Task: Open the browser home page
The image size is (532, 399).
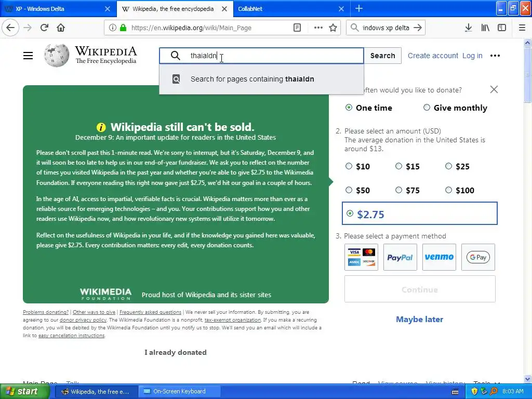Action: point(61,28)
